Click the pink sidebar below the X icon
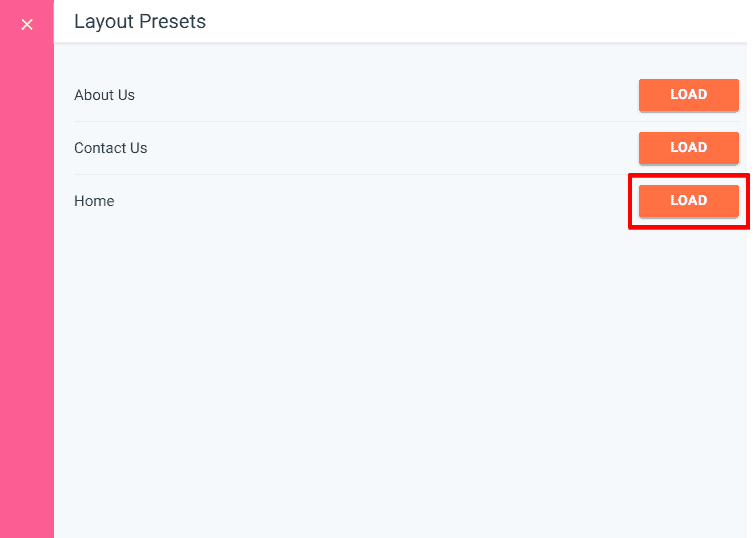The height and width of the screenshot is (538, 755). click(27, 300)
